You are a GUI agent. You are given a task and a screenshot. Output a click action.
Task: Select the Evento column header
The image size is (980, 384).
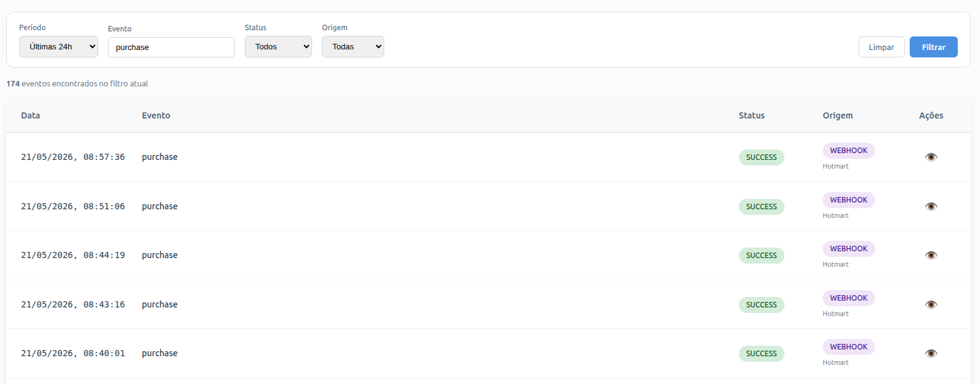tap(156, 115)
